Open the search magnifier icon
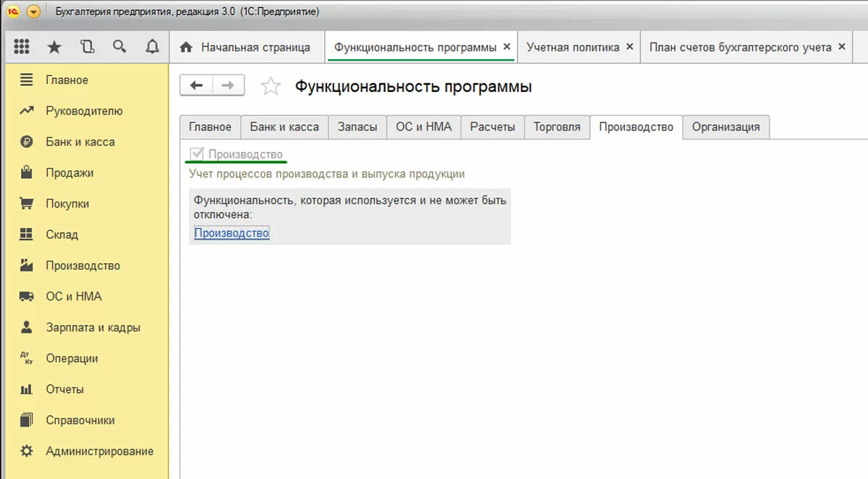Screen dimensions: 868x479 119,47
